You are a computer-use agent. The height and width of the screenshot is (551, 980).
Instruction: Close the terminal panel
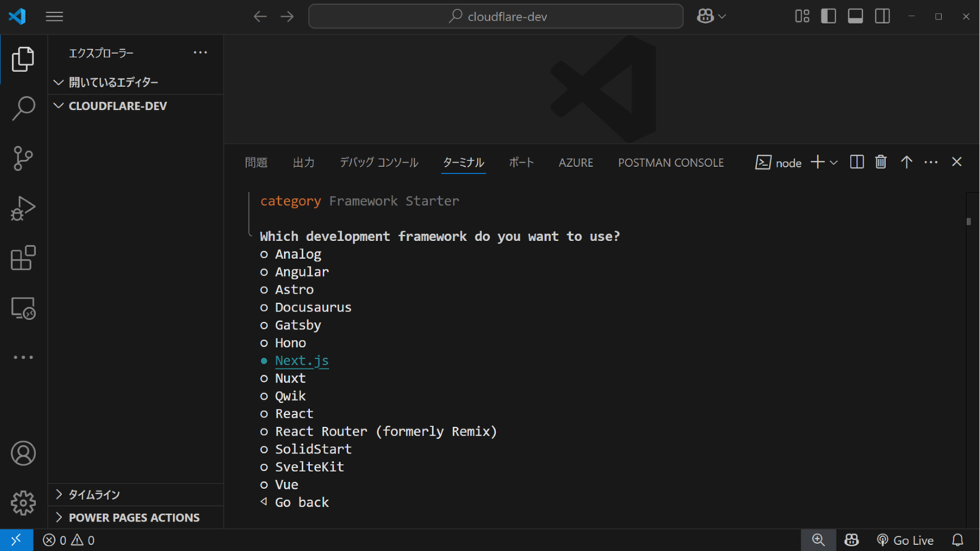coord(957,162)
